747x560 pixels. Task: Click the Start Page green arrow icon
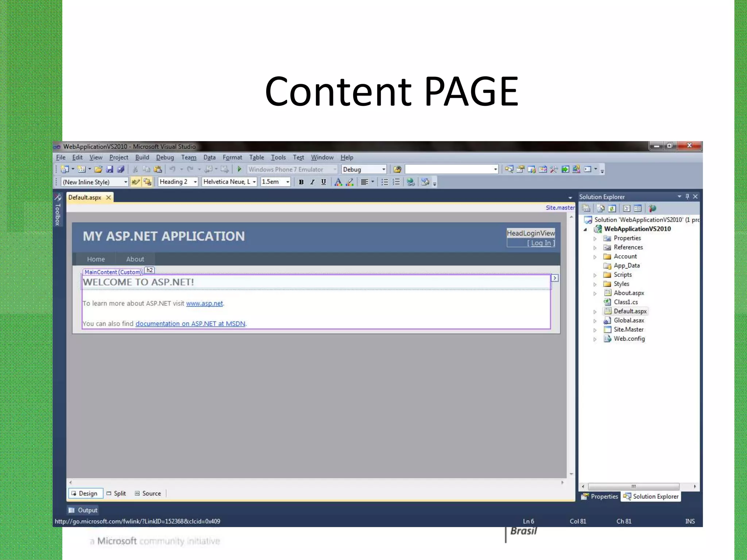(565, 169)
